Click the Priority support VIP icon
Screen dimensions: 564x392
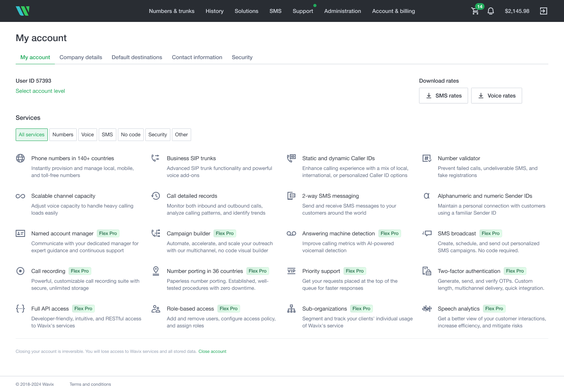291,271
